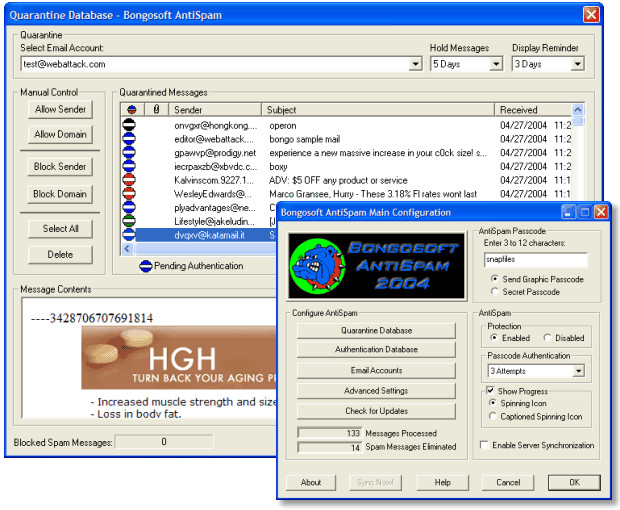Close the Quarantine Database window
Image resolution: width=620 pixels, height=510 pixels.
[591, 15]
